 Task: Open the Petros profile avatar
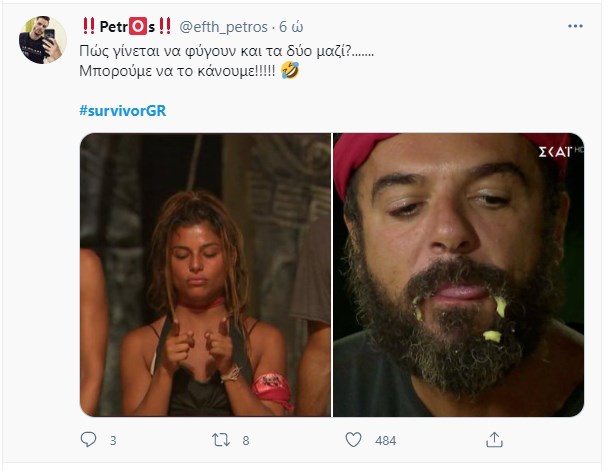click(43, 40)
